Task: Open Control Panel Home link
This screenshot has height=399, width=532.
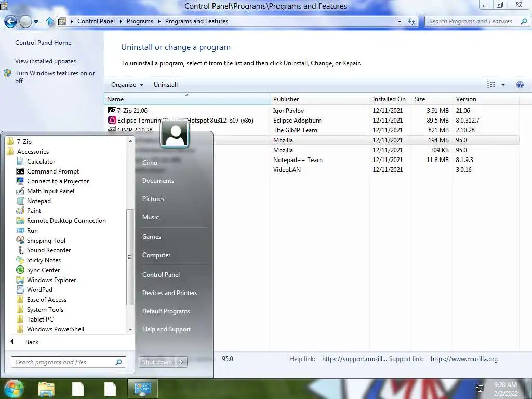Action: [43, 43]
